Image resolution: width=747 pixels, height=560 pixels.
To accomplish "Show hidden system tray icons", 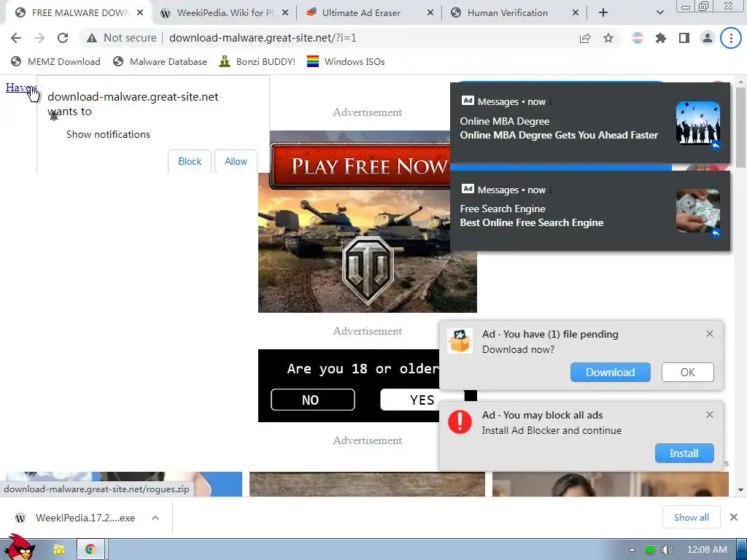I will pos(632,550).
